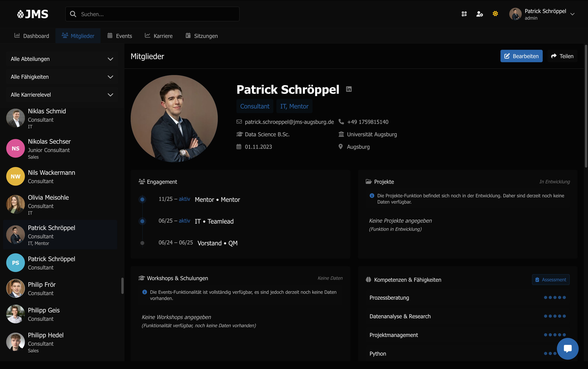Image resolution: width=588 pixels, height=369 pixels.
Task: Click the phone icon beside the number
Action: [341, 122]
